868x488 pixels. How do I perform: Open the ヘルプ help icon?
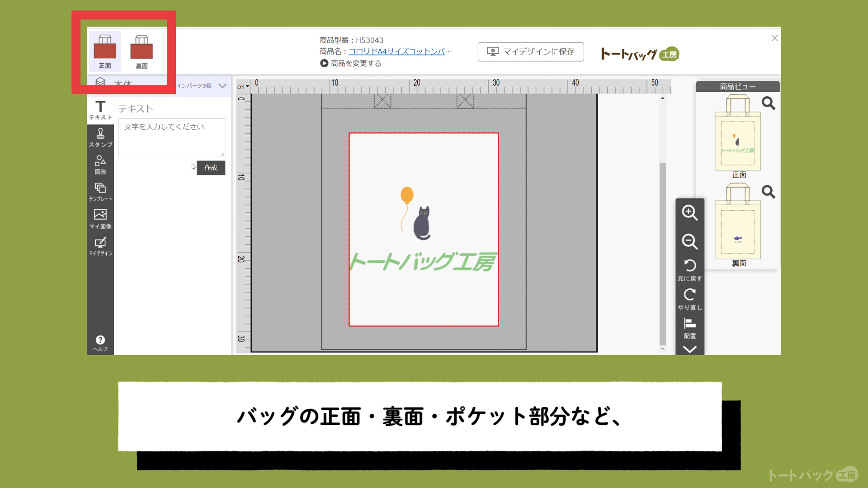click(100, 343)
